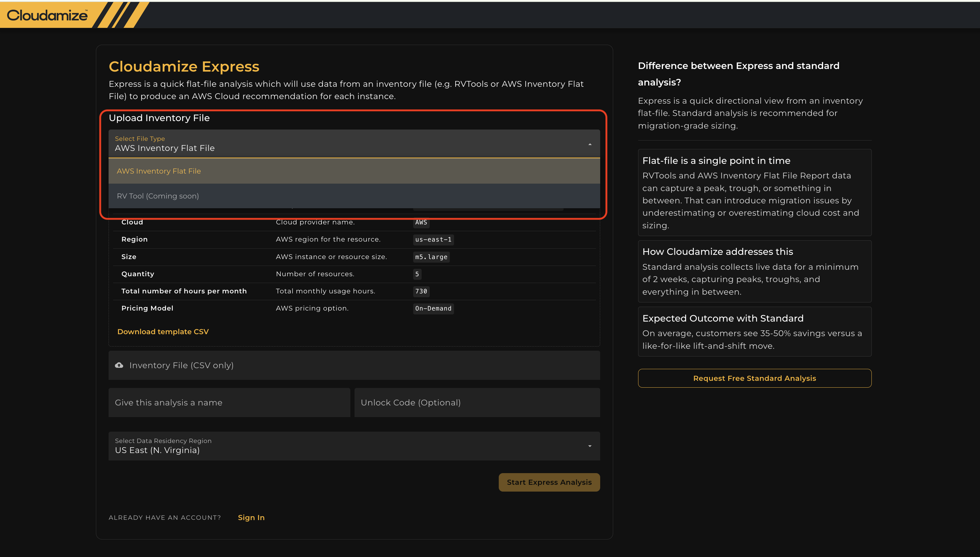This screenshot has width=980, height=557.
Task: Focus the analysis name field
Action: click(x=229, y=403)
